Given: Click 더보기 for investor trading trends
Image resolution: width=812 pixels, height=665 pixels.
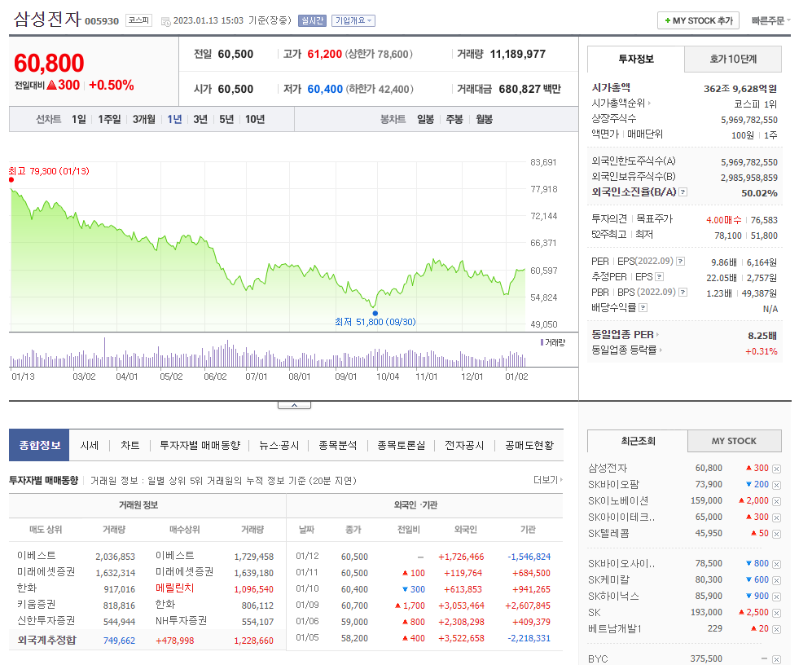Looking at the screenshot, I should [x=548, y=480].
